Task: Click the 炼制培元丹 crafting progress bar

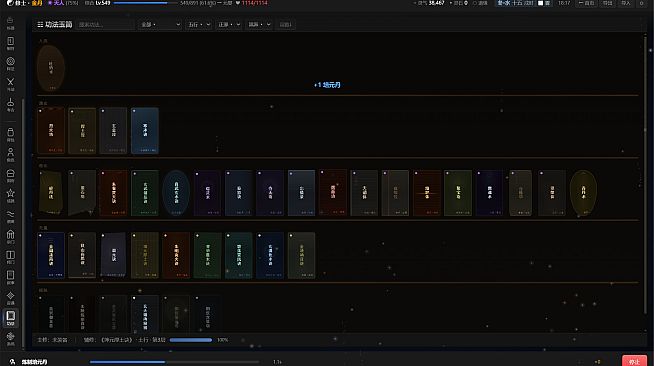Action: pyautogui.click(x=174, y=362)
